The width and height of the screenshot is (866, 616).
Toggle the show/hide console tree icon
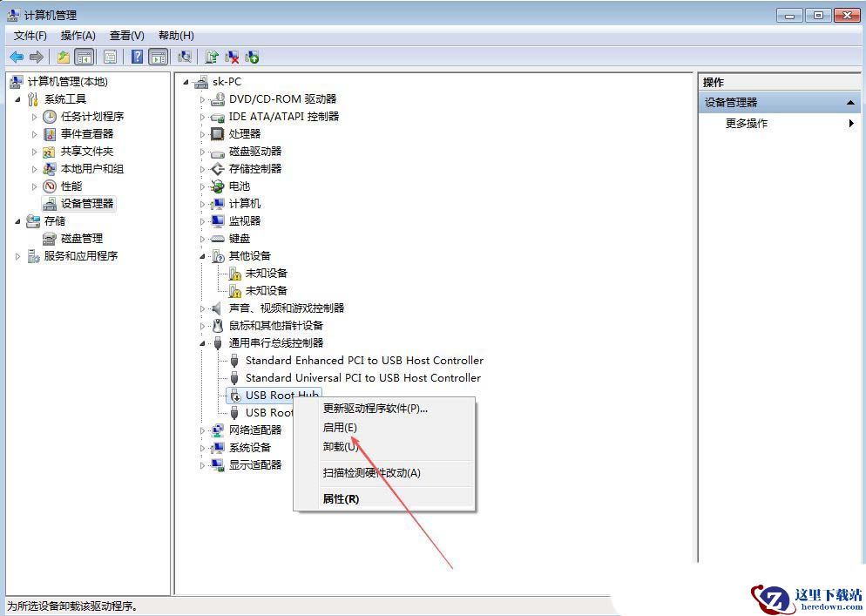point(85,58)
